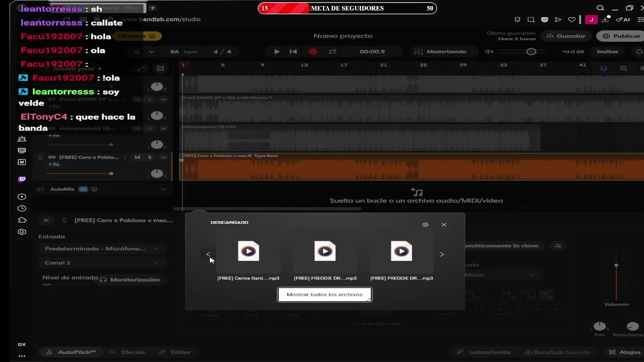Click the 4/4 time signature

point(222,51)
